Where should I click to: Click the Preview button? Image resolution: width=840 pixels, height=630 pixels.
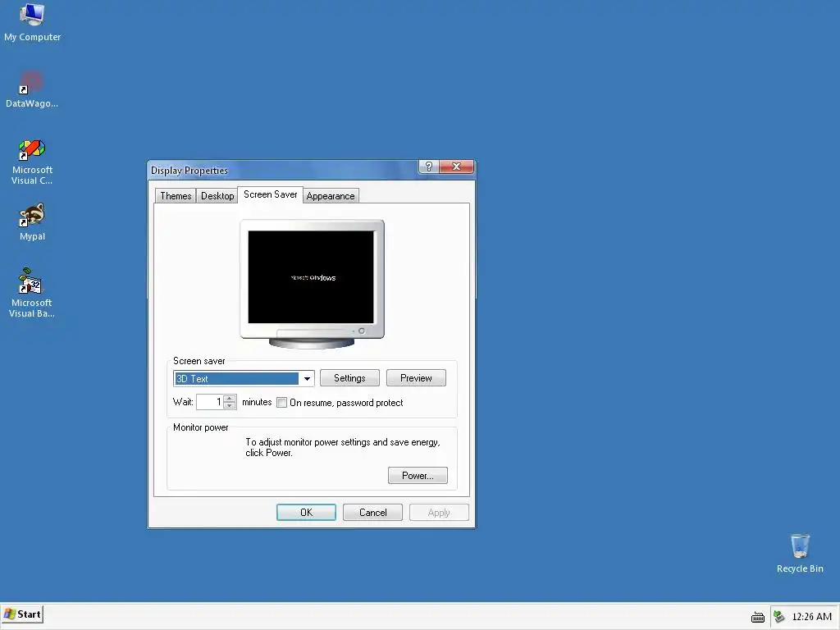point(416,377)
